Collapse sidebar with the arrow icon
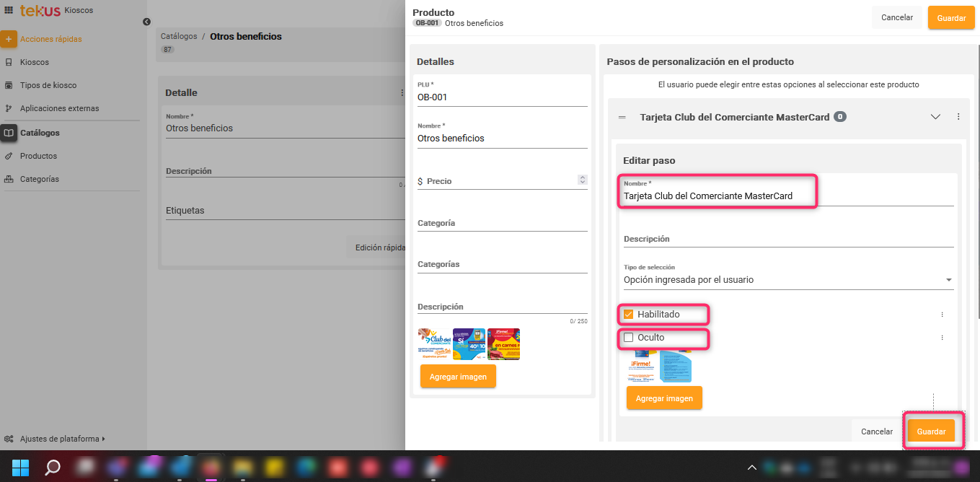 pos(146,22)
